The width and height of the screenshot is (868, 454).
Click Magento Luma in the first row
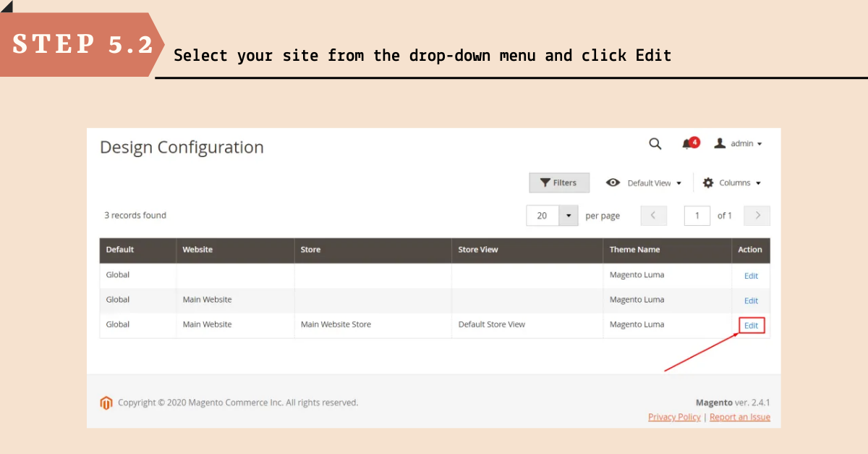point(637,275)
